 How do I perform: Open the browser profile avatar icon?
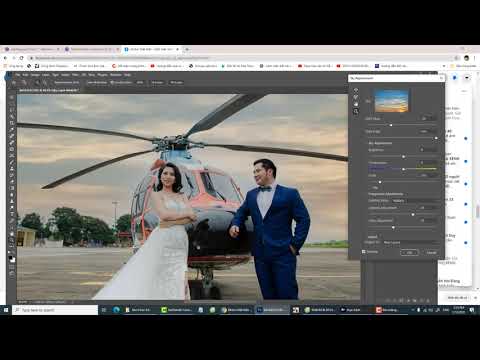[x=466, y=58]
